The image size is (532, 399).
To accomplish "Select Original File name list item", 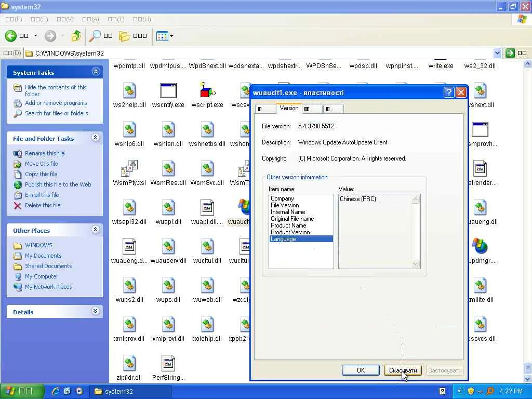I will pyautogui.click(x=301, y=219).
